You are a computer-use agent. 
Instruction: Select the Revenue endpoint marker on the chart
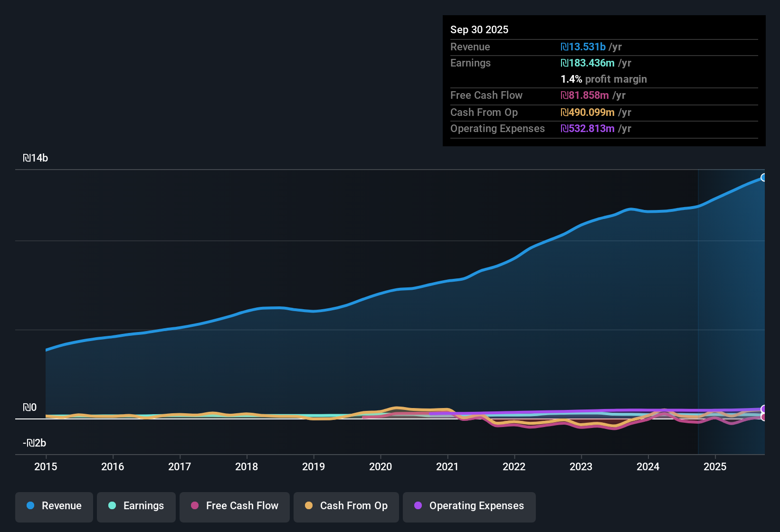click(x=764, y=177)
